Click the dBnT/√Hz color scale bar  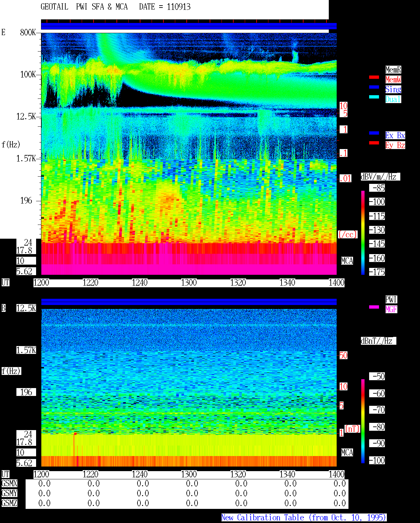363,421
